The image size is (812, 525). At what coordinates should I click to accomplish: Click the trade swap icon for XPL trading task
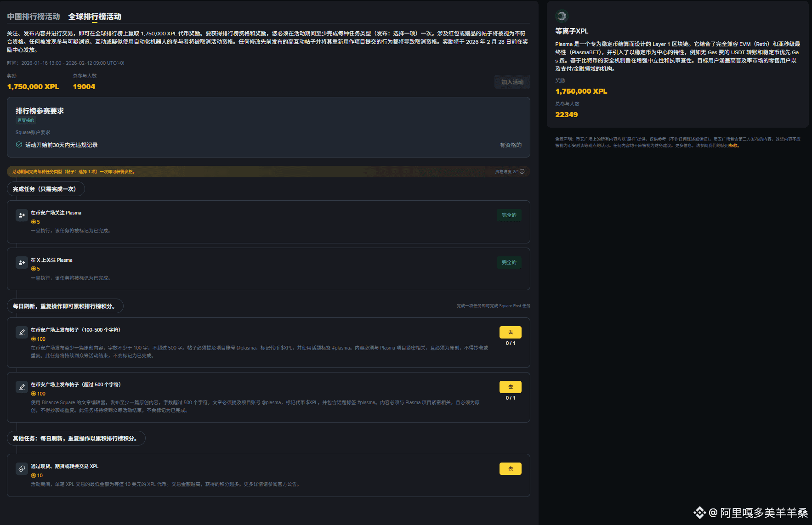click(x=22, y=469)
